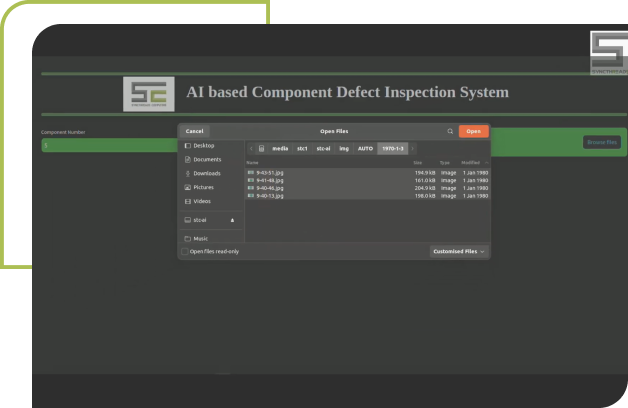Screen dimensions: 628x408
Task: Switch to the AUTO folder in path bar
Action: (x=365, y=148)
